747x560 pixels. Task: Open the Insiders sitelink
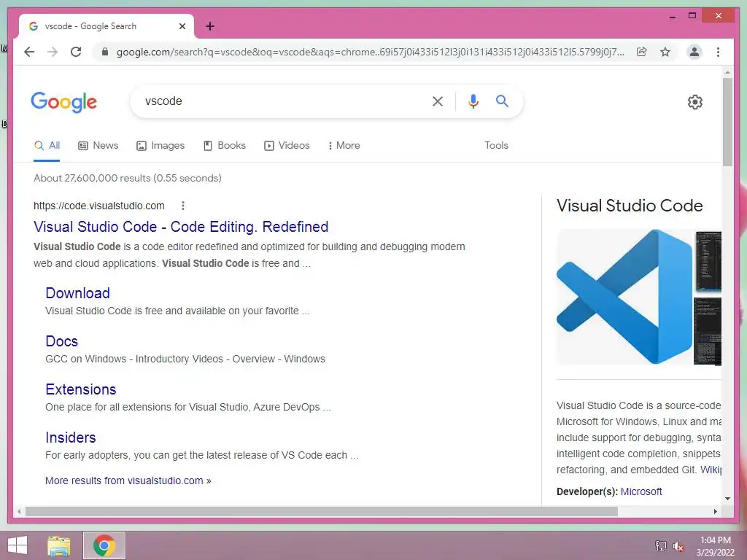(71, 437)
